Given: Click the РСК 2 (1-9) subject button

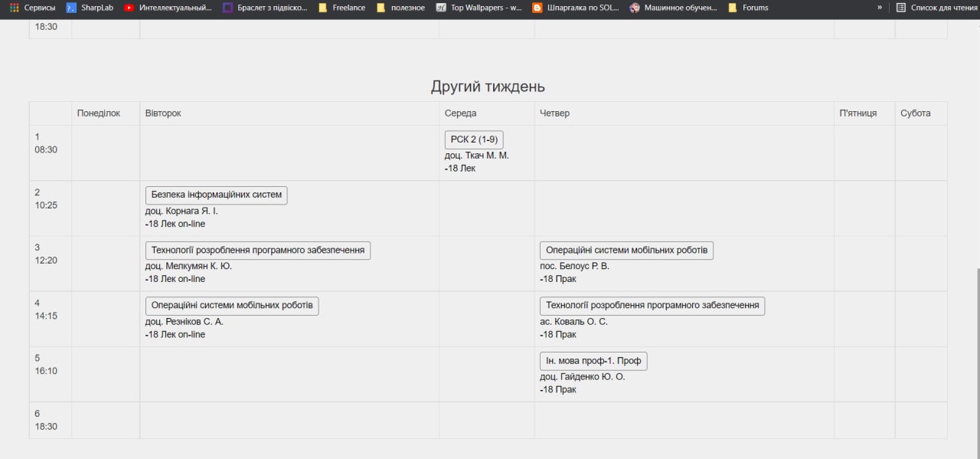Looking at the screenshot, I should tap(474, 139).
